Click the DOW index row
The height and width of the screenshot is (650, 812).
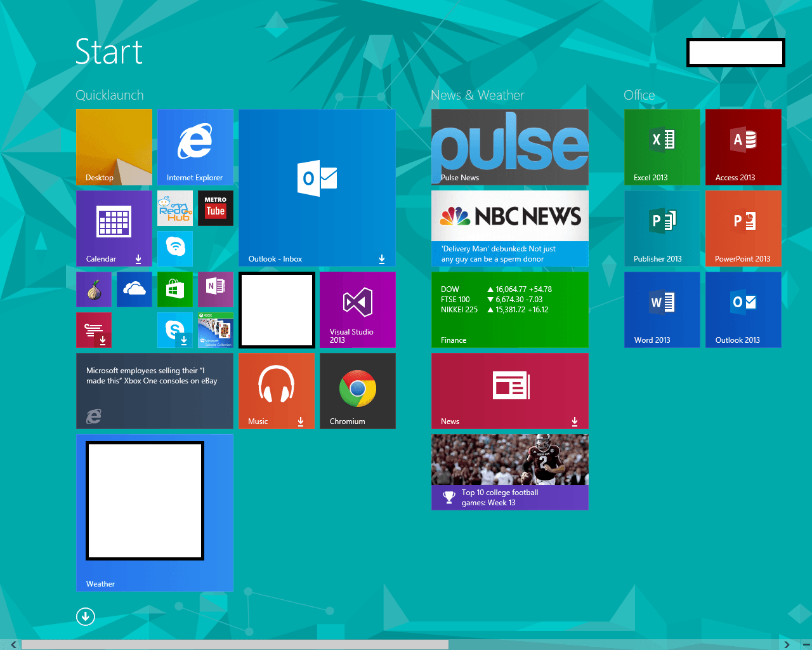(496, 289)
